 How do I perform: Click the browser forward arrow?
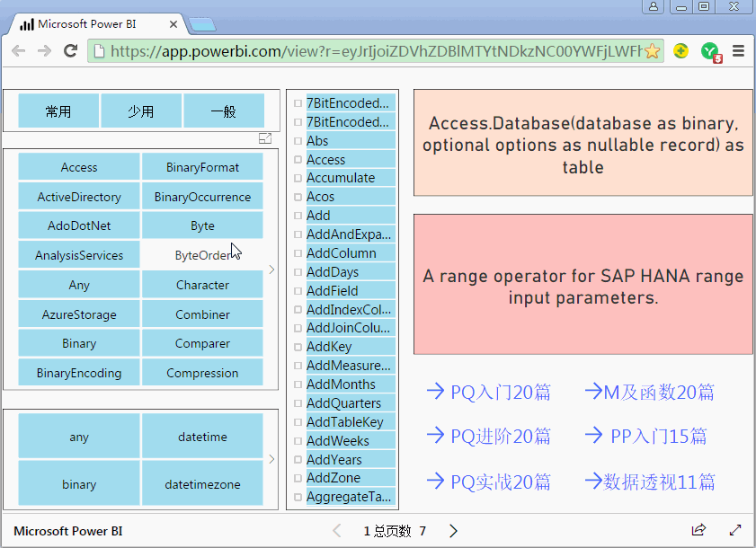click(x=44, y=50)
